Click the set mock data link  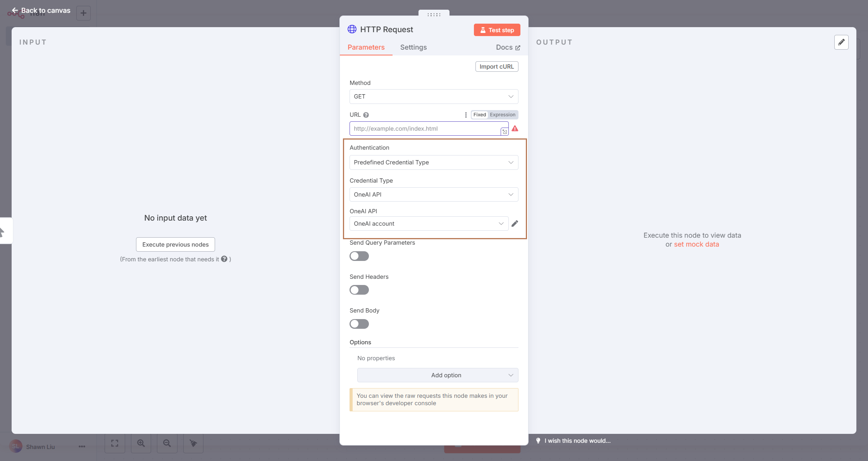tap(696, 244)
